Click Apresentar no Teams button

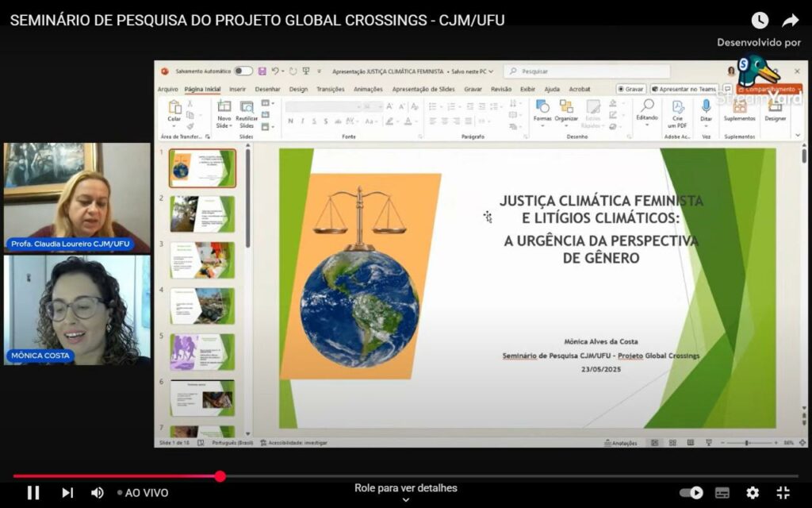(x=684, y=89)
